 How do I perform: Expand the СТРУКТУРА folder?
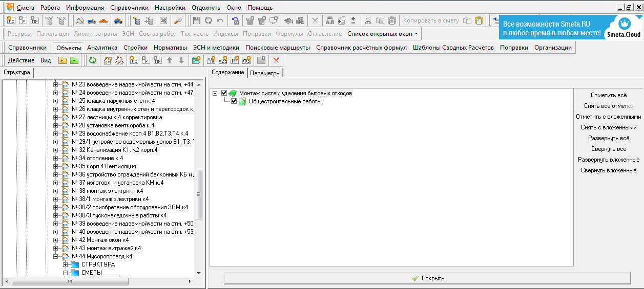click(x=65, y=264)
